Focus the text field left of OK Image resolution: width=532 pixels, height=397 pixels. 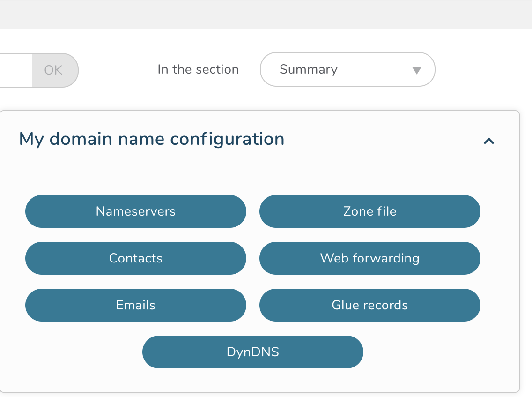point(14,70)
